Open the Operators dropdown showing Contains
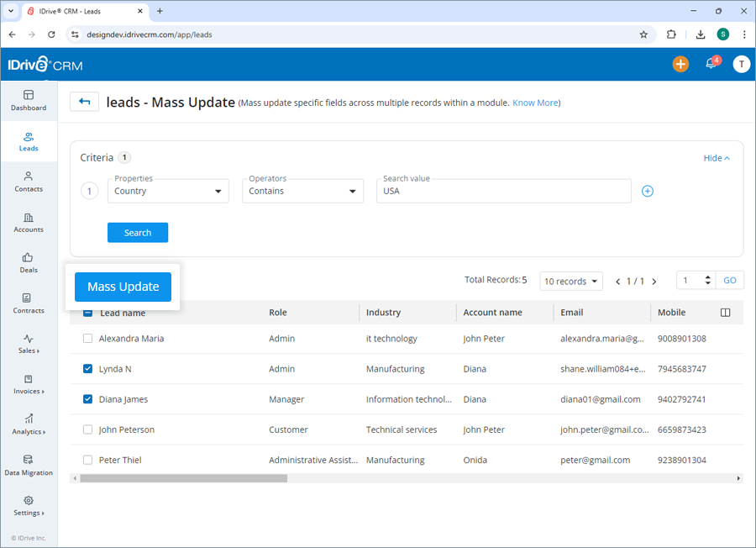The width and height of the screenshot is (756, 548). pos(302,191)
